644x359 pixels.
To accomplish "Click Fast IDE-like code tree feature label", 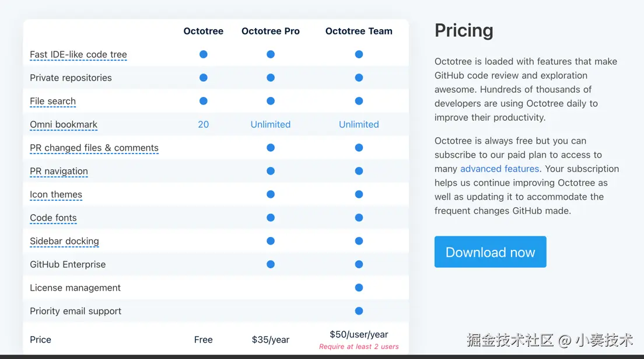I will (x=78, y=54).
